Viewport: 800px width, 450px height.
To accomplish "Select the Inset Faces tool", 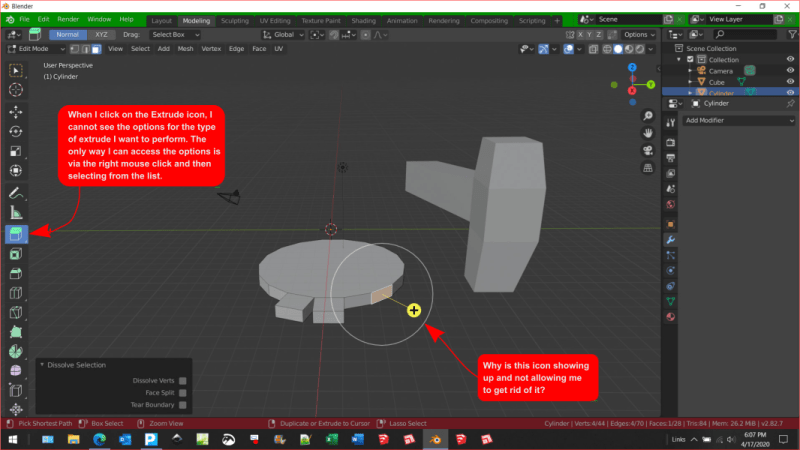I will tap(16, 254).
